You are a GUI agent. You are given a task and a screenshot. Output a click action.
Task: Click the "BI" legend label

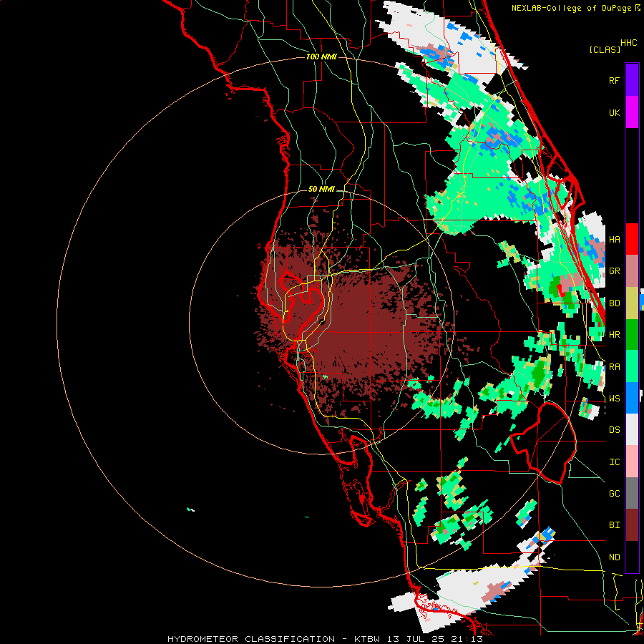tap(614, 525)
